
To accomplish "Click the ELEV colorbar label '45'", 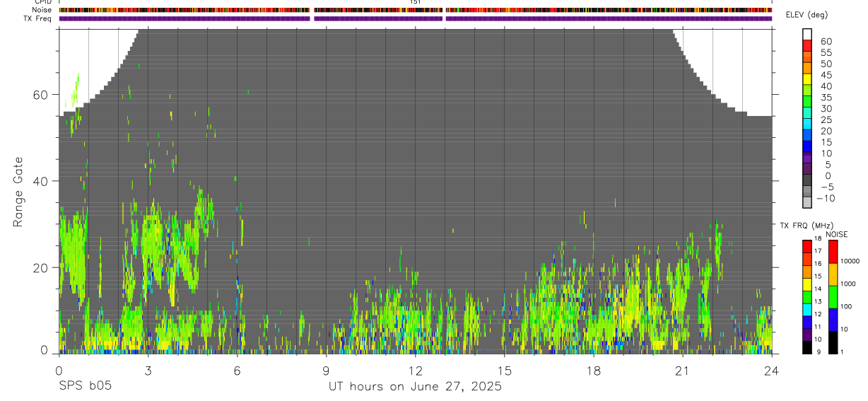I will click(826, 75).
